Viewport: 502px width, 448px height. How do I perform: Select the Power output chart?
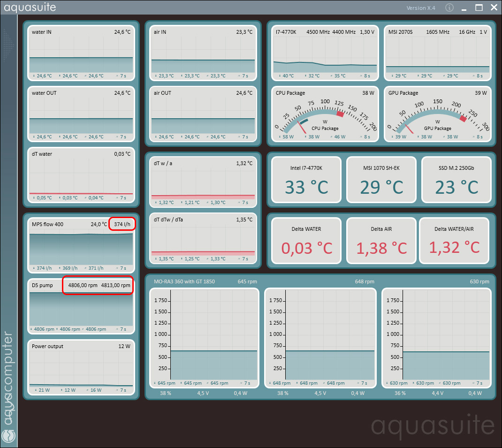tap(81, 367)
